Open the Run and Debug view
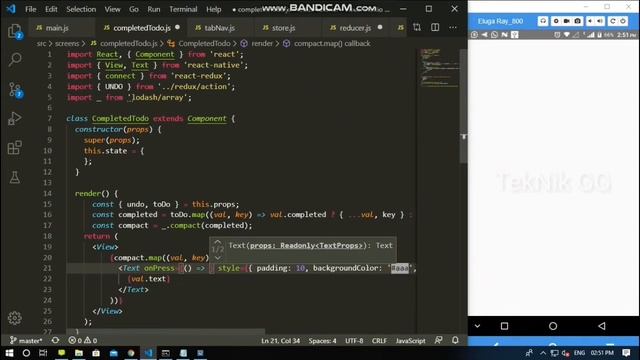Viewport: 640px width, 360px height. 15,118
